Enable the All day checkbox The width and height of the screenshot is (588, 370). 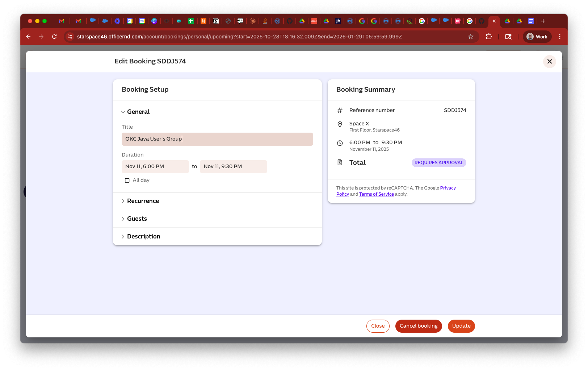[127, 180]
